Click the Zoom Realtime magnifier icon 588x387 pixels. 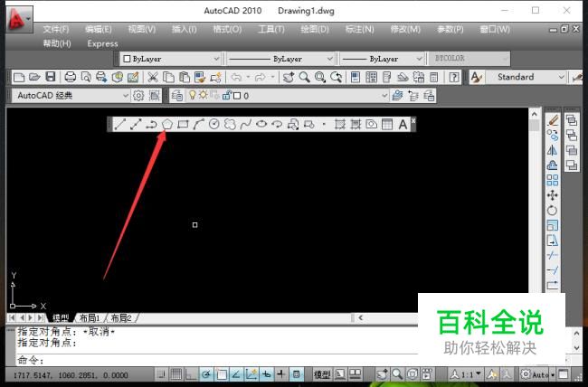[x=305, y=77]
